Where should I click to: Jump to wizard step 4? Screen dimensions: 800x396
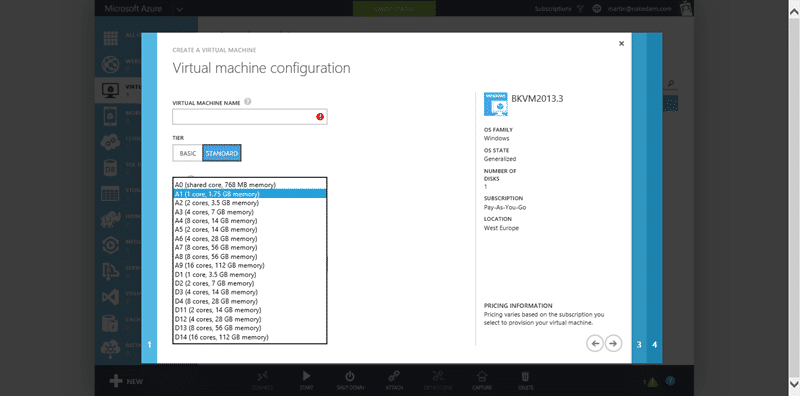(655, 345)
